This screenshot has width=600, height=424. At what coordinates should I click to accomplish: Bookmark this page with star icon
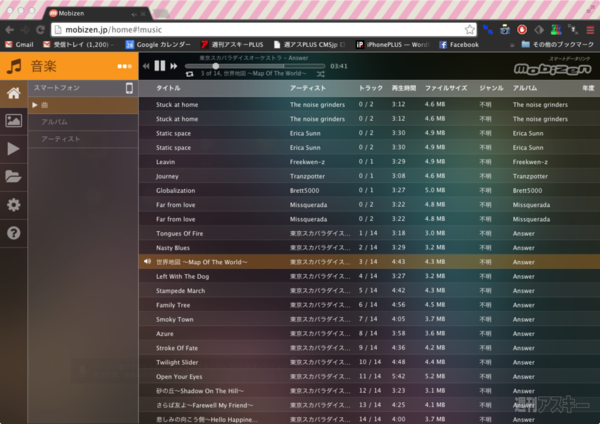pyautogui.click(x=470, y=29)
